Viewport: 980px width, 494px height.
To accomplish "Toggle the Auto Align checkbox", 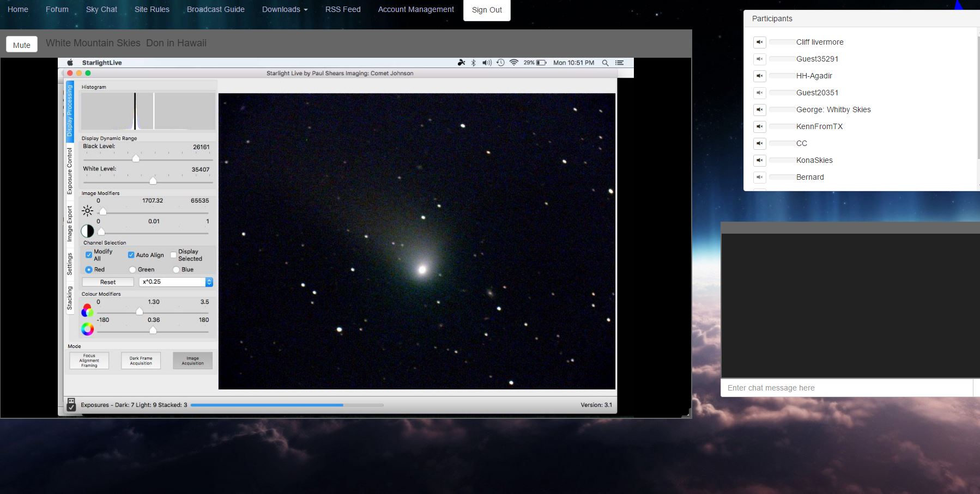I will pyautogui.click(x=131, y=255).
